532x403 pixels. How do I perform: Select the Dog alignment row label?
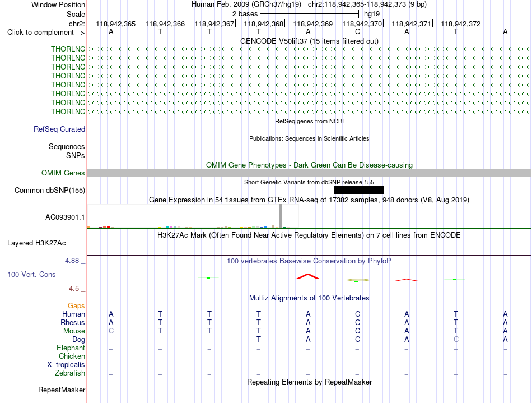pos(78,340)
